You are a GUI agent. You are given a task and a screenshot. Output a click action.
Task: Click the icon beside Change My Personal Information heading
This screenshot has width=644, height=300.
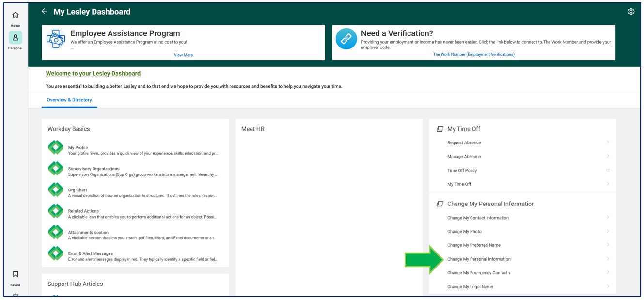point(440,204)
